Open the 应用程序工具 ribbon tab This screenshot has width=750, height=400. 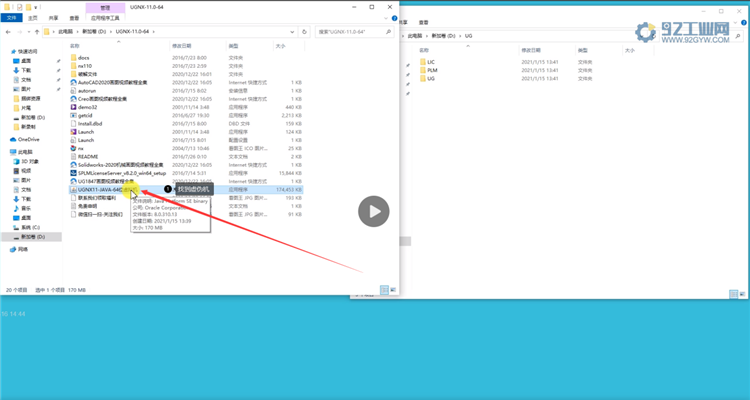tap(105, 18)
